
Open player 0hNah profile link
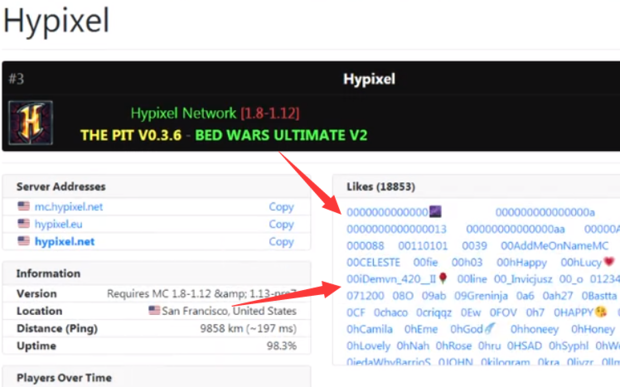[x=413, y=345]
